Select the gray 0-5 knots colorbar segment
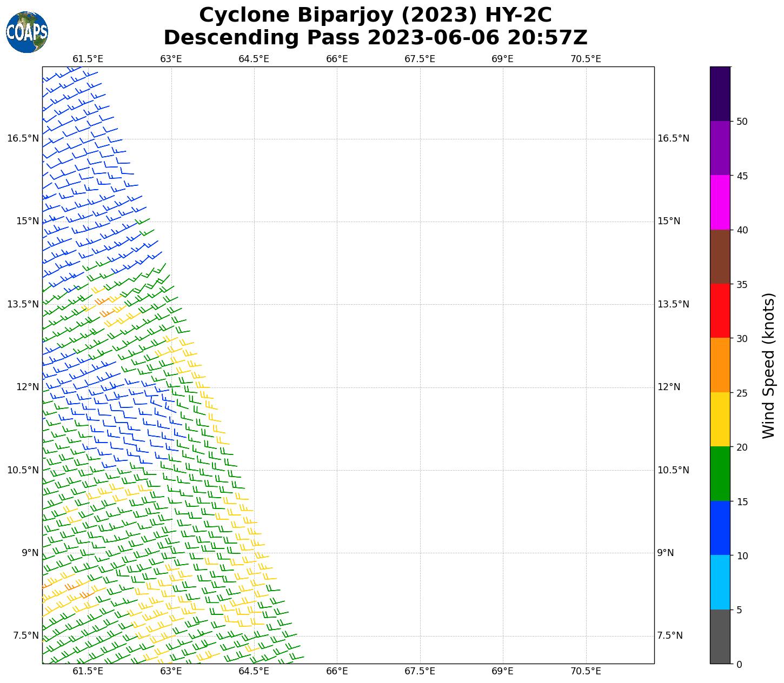The image size is (784, 683). [x=720, y=636]
